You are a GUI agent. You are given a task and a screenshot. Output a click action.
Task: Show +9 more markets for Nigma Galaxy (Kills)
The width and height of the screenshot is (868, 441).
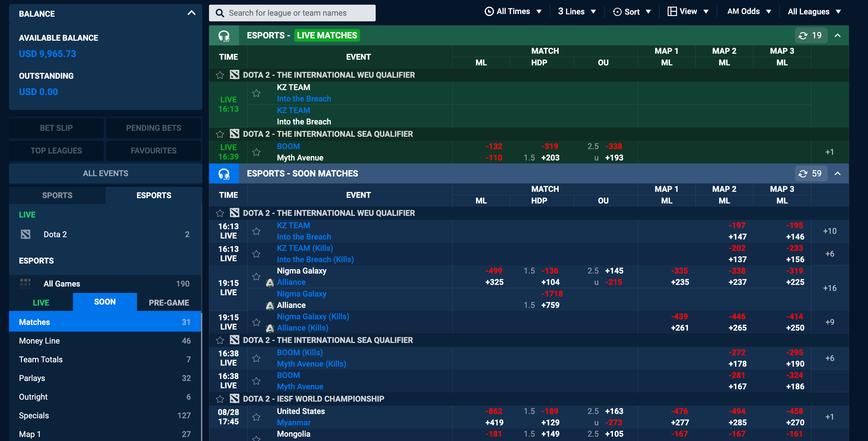[830, 322]
